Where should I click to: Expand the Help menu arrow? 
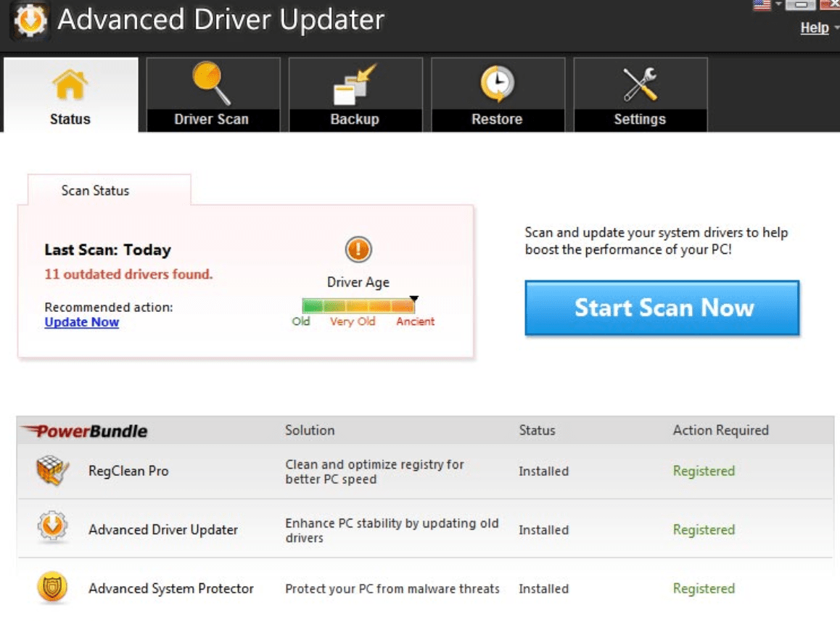click(x=836, y=29)
